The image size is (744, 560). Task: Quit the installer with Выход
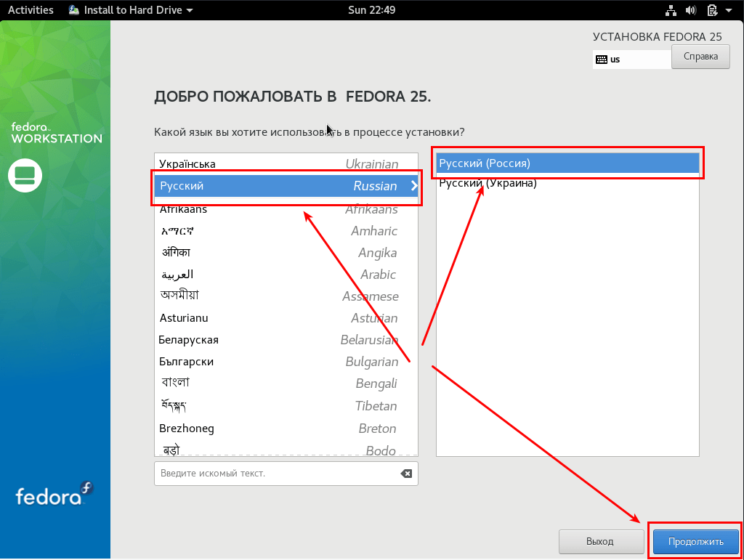point(600,542)
